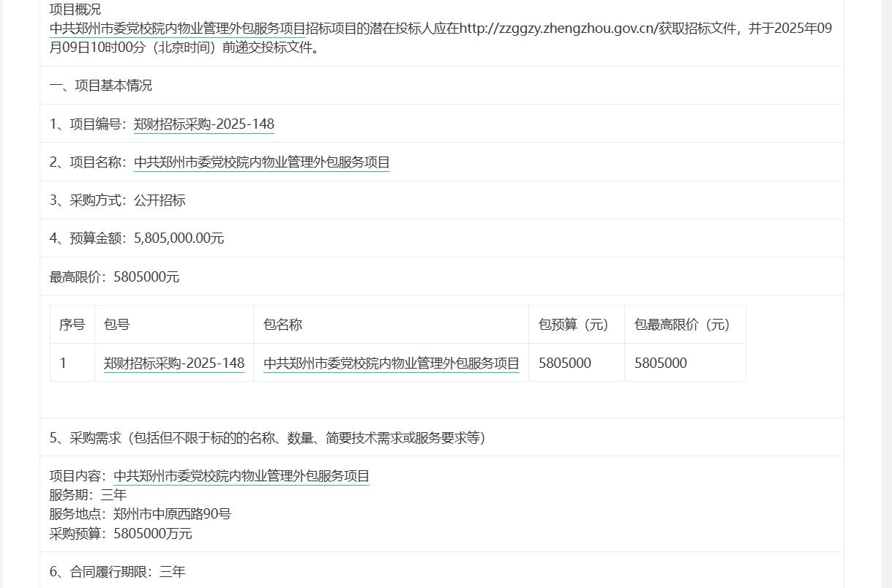The width and height of the screenshot is (892, 588).
Task: Click the 序号 table header
Action: click(x=72, y=325)
